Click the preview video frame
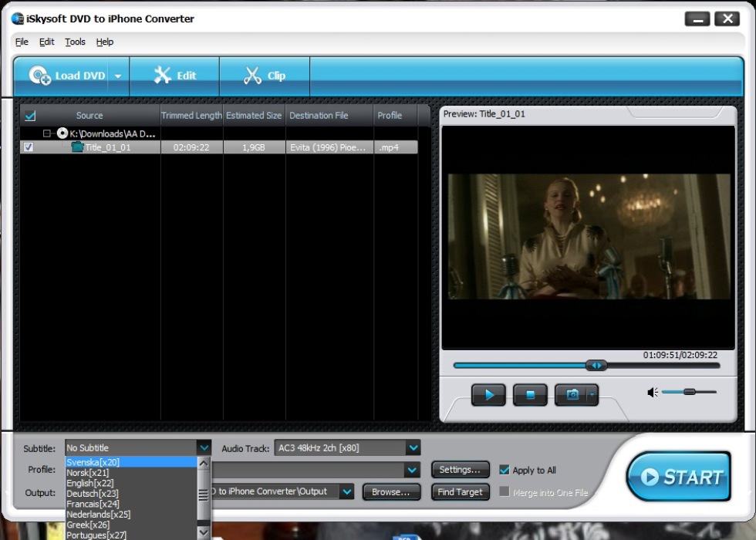 coord(589,236)
